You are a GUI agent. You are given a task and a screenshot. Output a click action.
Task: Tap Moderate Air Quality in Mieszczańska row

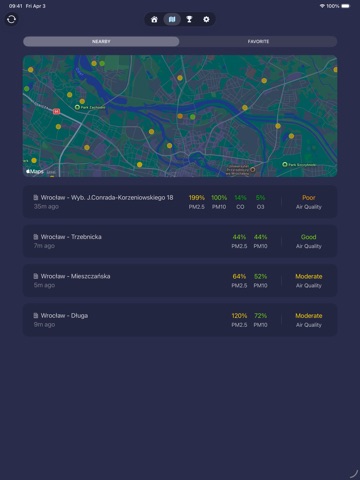(x=309, y=281)
